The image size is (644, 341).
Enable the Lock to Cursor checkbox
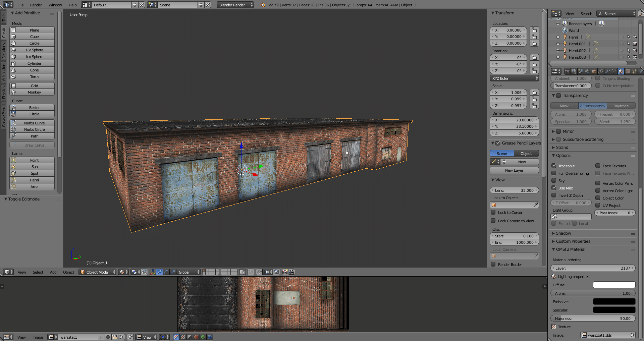(x=493, y=213)
